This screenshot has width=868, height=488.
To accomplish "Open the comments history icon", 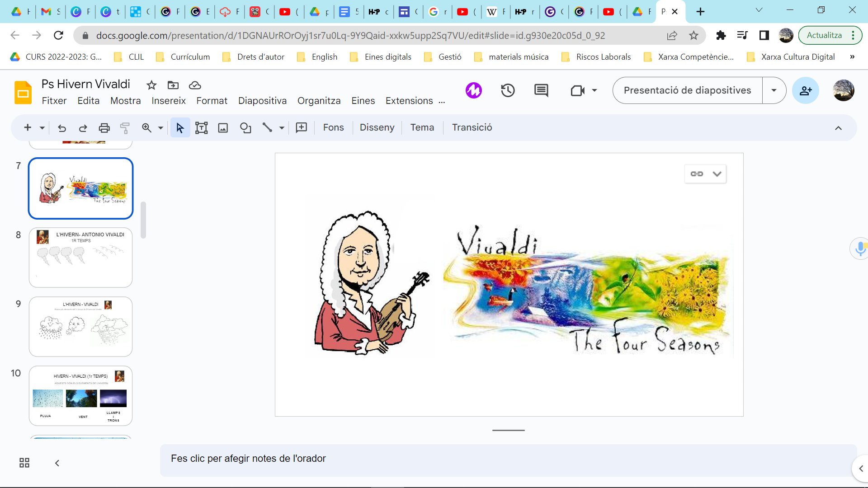I will (x=541, y=90).
